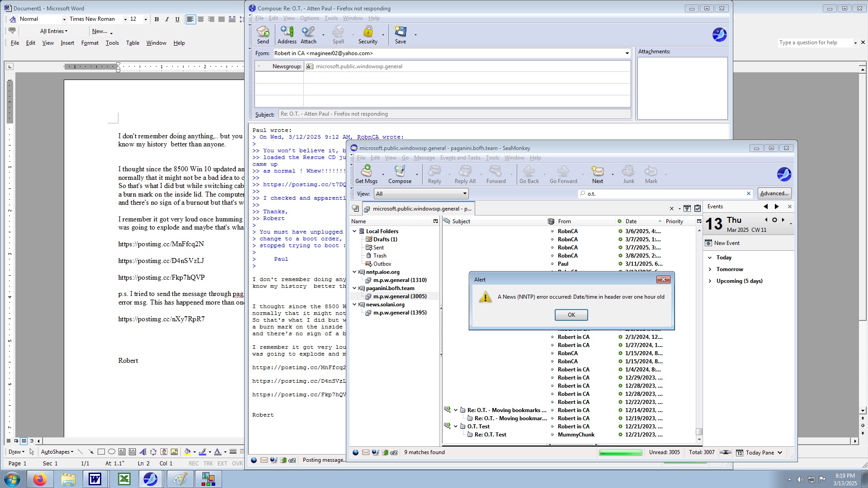Click Get Msgs in SeaMonkey toolbar
The image size is (868, 488).
[x=366, y=174]
